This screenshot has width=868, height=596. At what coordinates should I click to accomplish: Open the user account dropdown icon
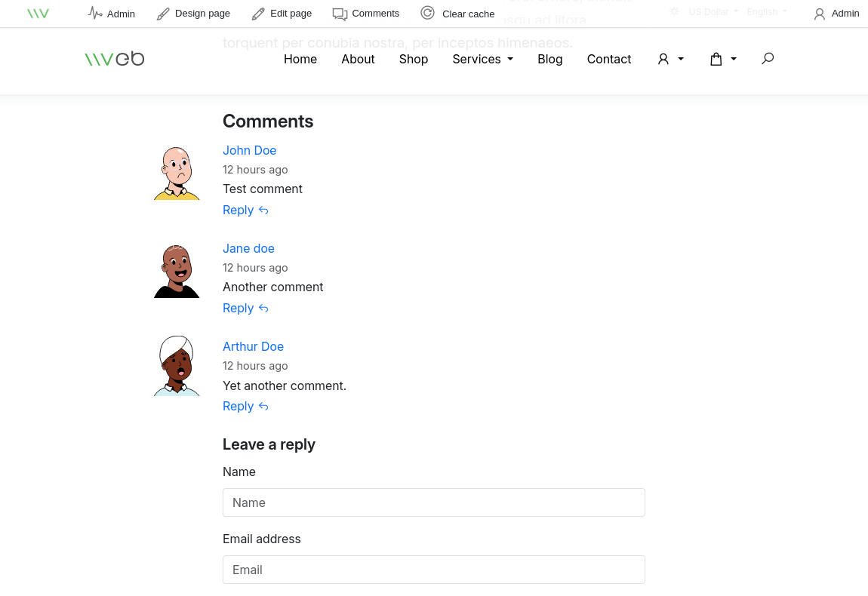coord(670,59)
